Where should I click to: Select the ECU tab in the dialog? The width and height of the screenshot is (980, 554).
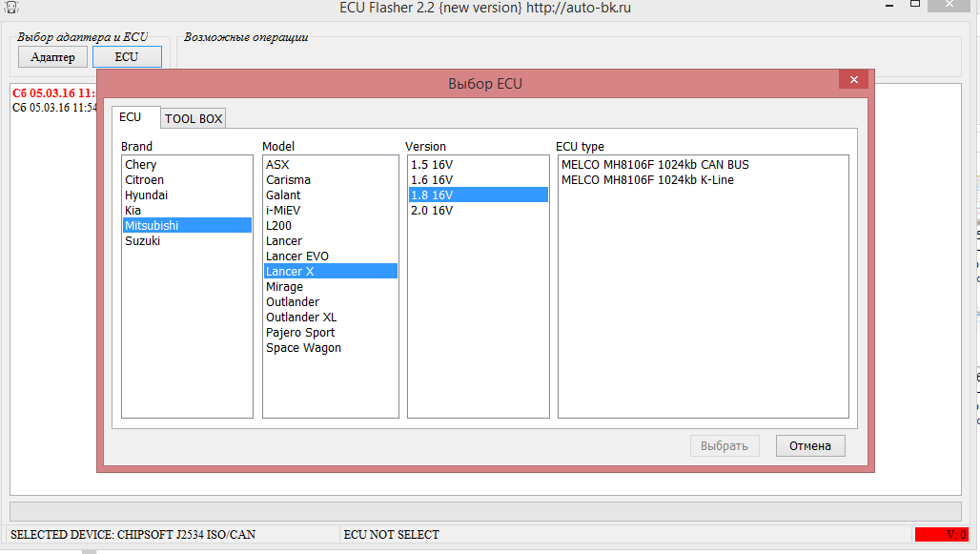(x=130, y=117)
